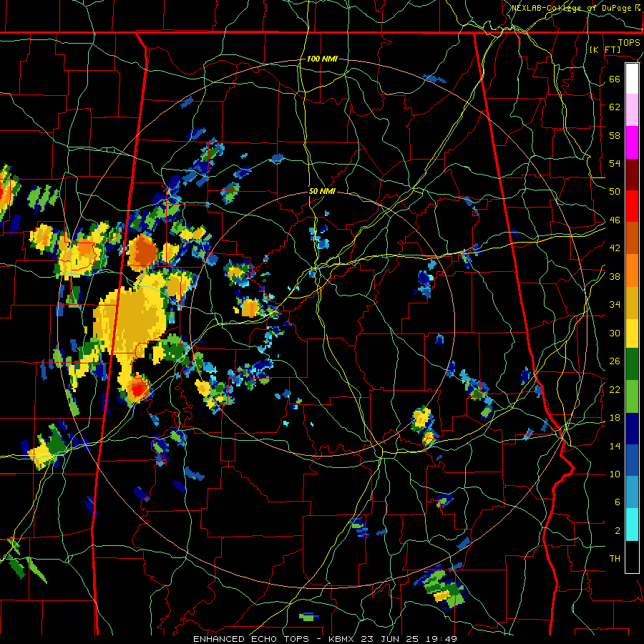Click the white swatch atop the tops scale
Image resolution: width=644 pixels, height=644 pixels.
point(632,79)
